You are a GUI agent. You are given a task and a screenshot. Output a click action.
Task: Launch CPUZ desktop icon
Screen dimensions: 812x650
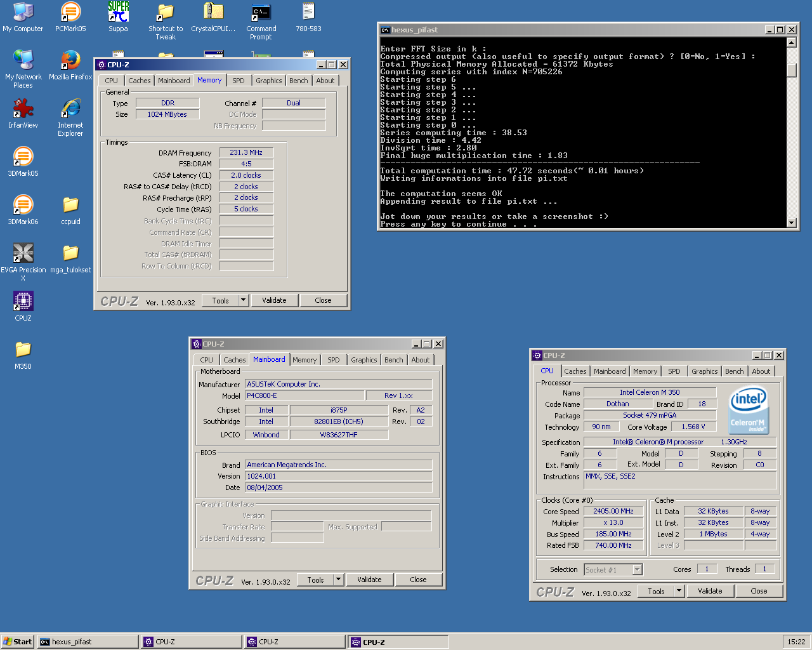click(x=23, y=307)
